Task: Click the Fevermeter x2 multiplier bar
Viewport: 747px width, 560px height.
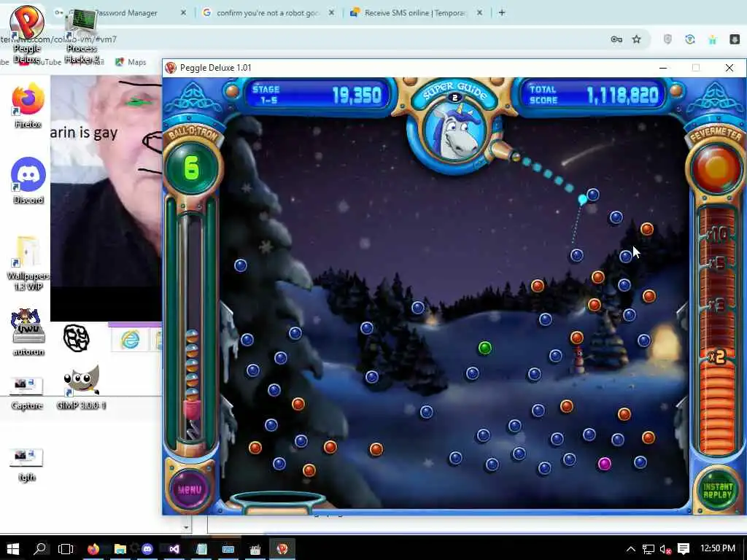Action: 716,357
